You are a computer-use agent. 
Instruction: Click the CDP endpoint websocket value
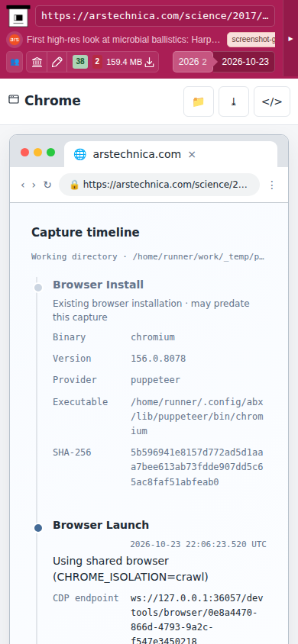pos(197,620)
